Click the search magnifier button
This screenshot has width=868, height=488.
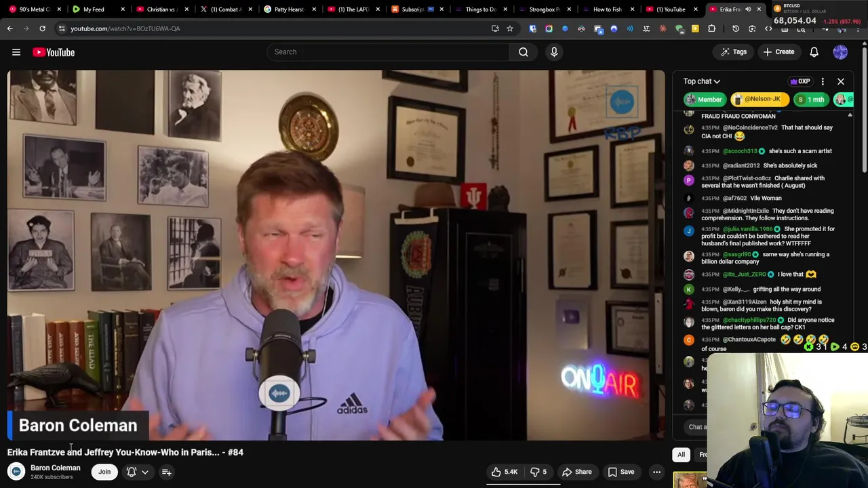[524, 52]
